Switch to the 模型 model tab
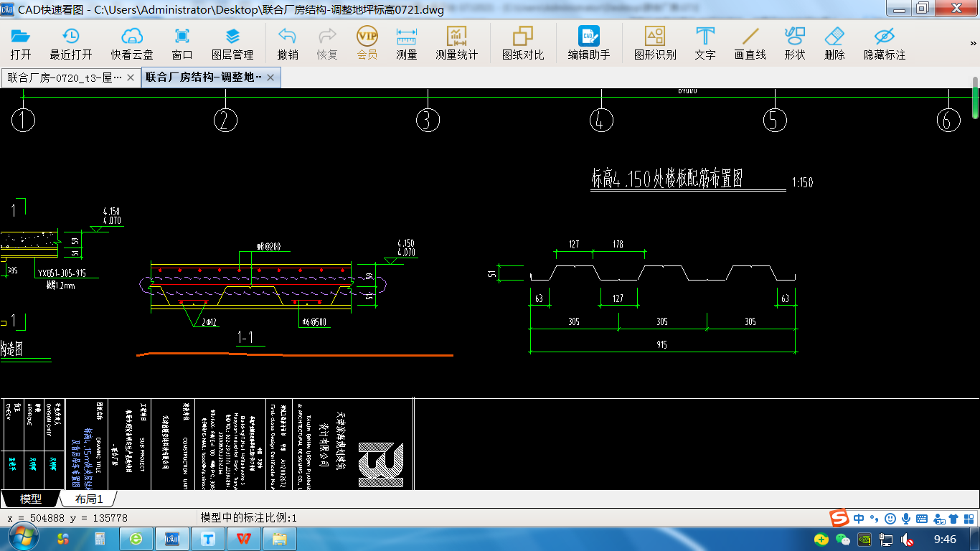The width and height of the screenshot is (980, 551). (31, 499)
